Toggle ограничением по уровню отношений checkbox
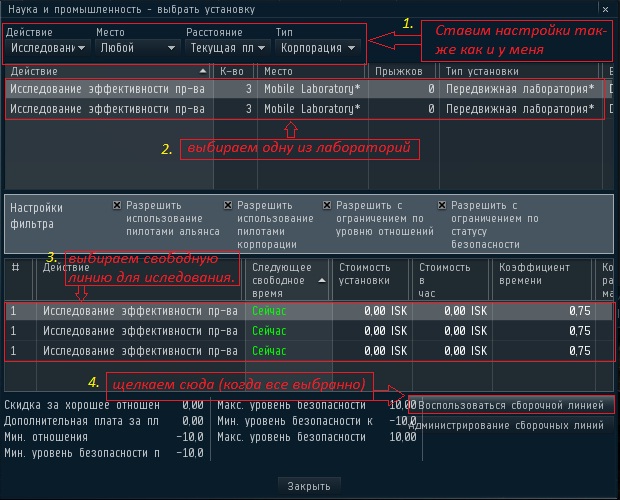Screen dimensions: 620x500 click(327, 205)
